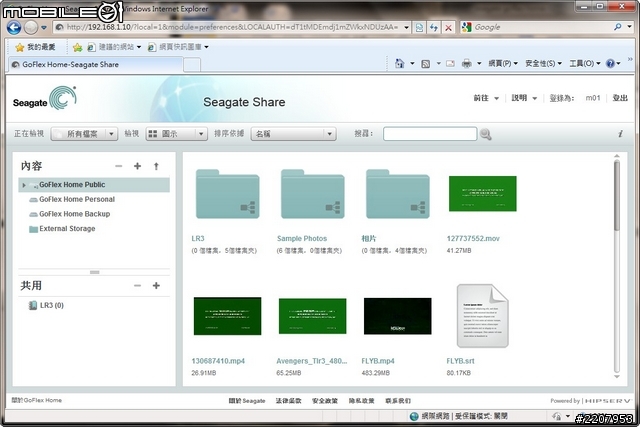Click the browser address bar URL
This screenshot has width=640, height=427.
click(232, 27)
